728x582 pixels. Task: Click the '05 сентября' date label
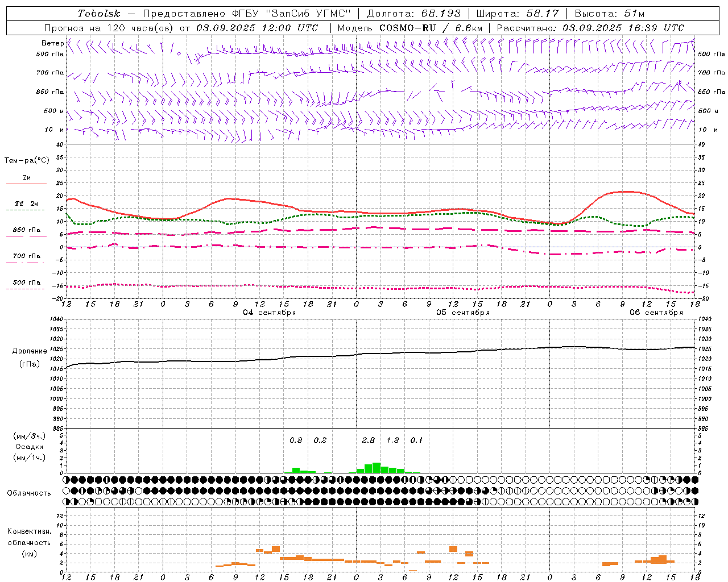click(463, 313)
